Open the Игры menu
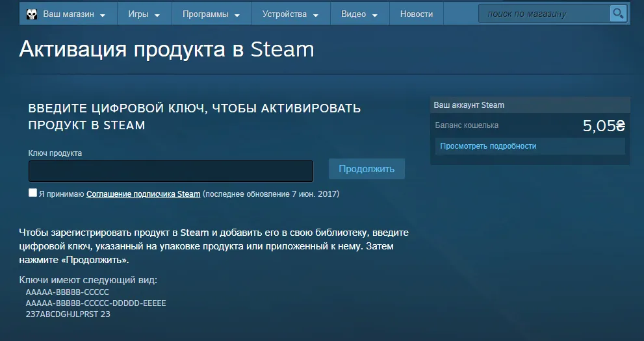The height and width of the screenshot is (341, 644). (x=144, y=14)
